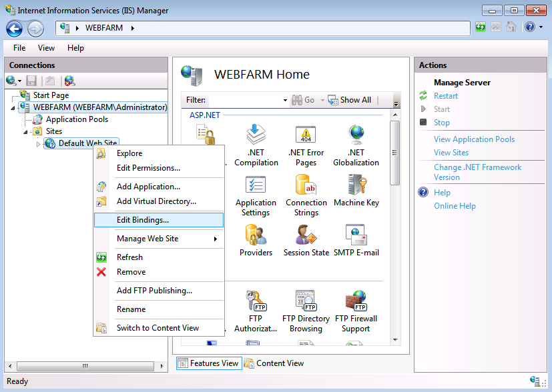Click the View Sites link

451,153
